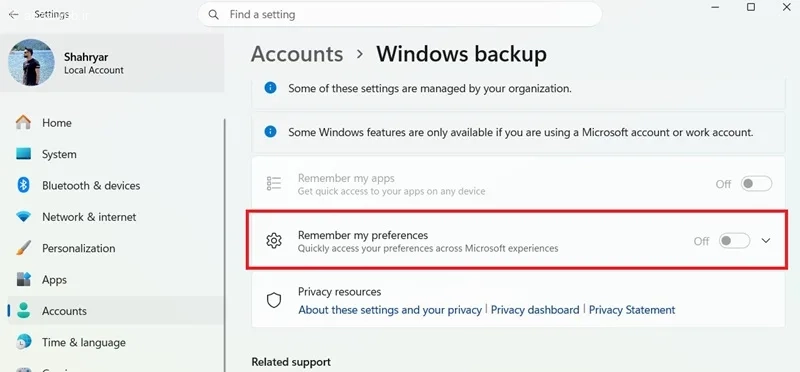The width and height of the screenshot is (800, 372).
Task: Click the Home house icon in sidebar
Action: pyautogui.click(x=23, y=122)
